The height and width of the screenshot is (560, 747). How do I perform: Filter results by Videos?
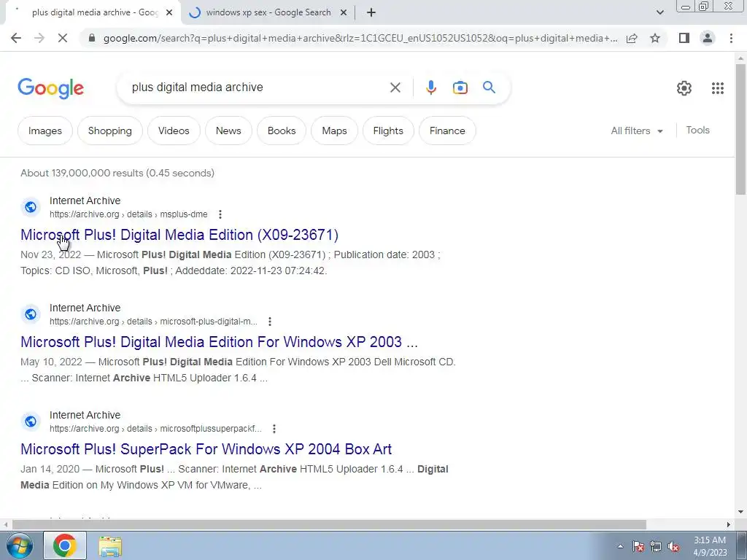pyautogui.click(x=174, y=131)
